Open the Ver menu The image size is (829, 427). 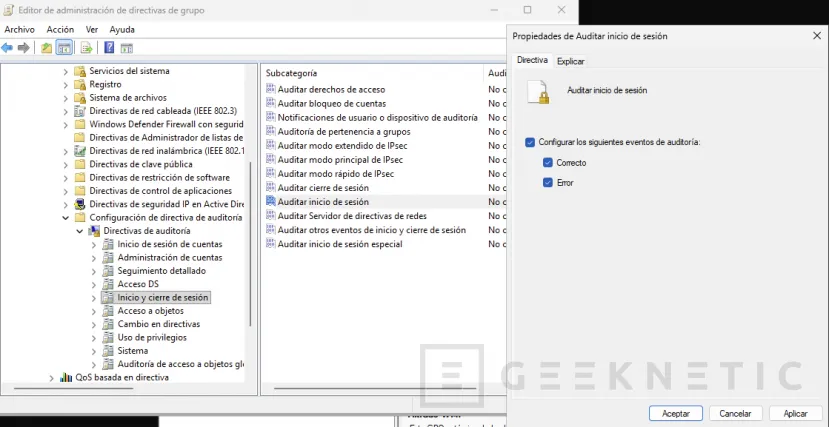(92, 30)
